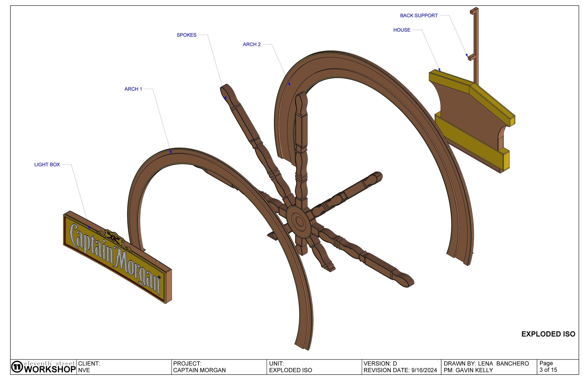Click the CLIENT: NVE field
The height and width of the screenshot is (380, 588).
pyautogui.click(x=89, y=367)
